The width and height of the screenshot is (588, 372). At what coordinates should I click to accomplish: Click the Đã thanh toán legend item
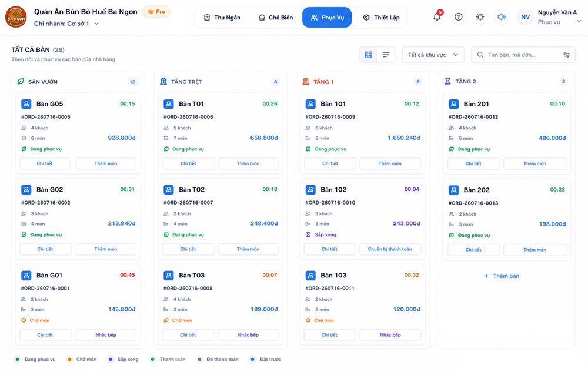pyautogui.click(x=218, y=359)
